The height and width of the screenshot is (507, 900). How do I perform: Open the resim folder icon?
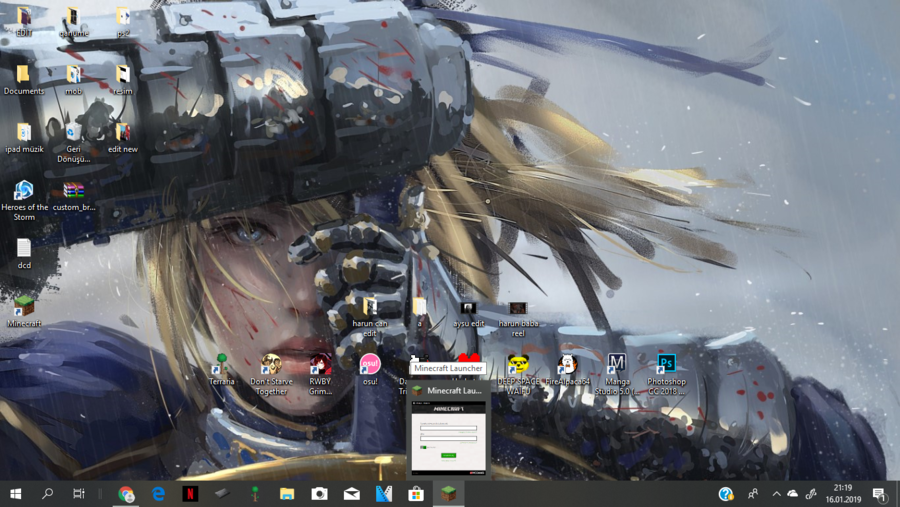[123, 80]
